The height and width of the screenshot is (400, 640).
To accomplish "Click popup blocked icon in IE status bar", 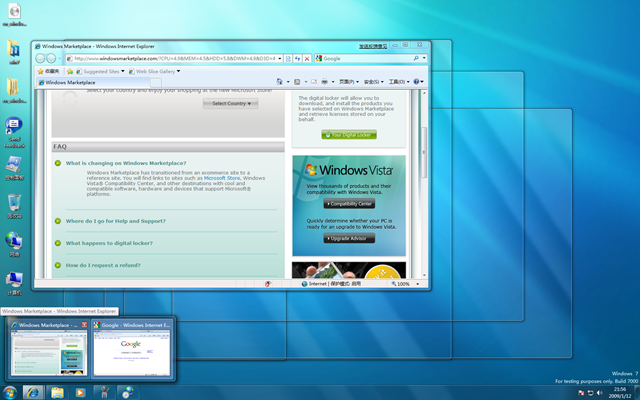I will [x=268, y=284].
